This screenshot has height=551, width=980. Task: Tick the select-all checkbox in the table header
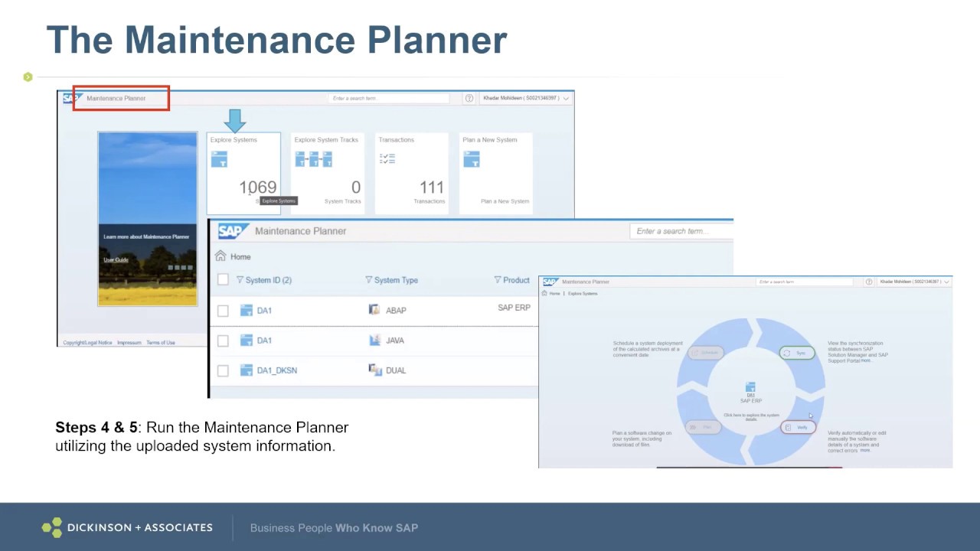pos(223,279)
